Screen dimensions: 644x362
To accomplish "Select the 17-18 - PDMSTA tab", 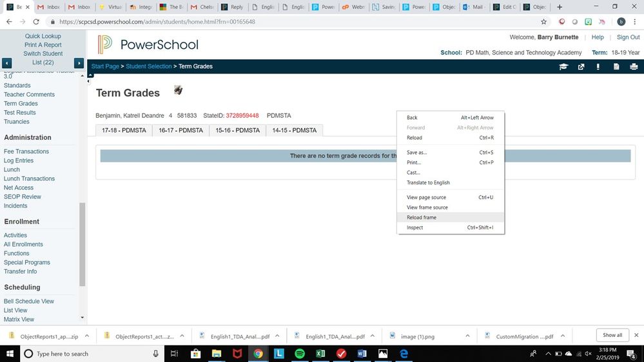I will pos(124,130).
